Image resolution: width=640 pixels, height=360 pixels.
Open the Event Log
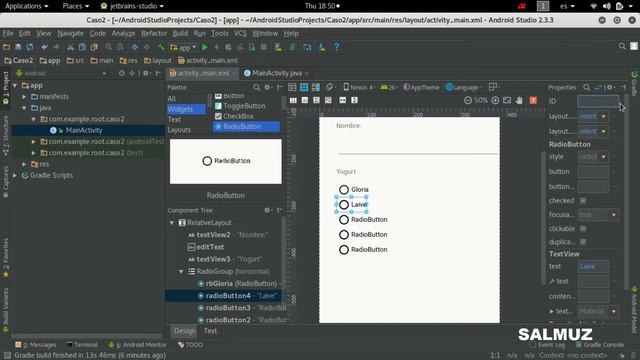click(x=547, y=345)
